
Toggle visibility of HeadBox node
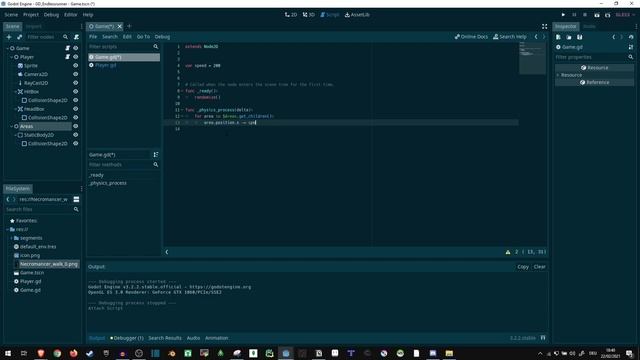(x=76, y=109)
